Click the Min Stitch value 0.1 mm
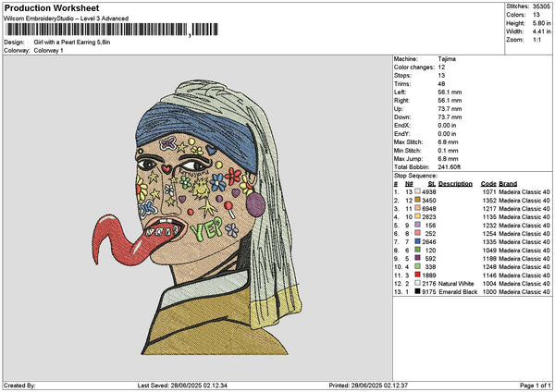The height and width of the screenshot is (392, 555). pyautogui.click(x=448, y=151)
